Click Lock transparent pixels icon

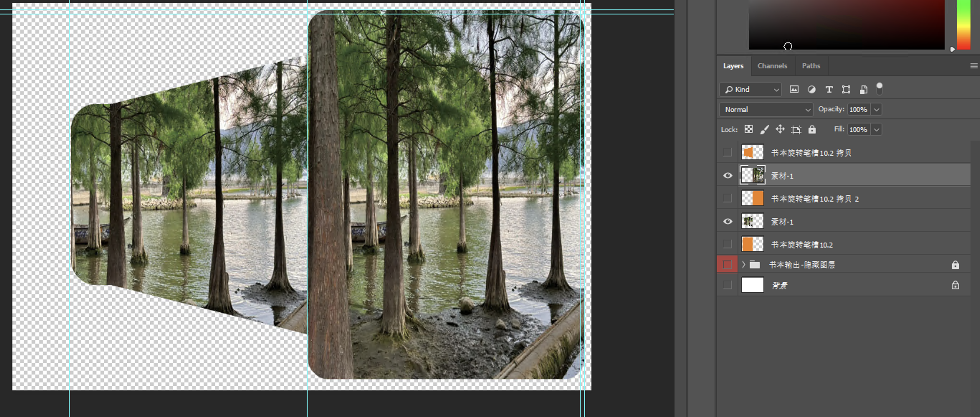click(x=748, y=130)
